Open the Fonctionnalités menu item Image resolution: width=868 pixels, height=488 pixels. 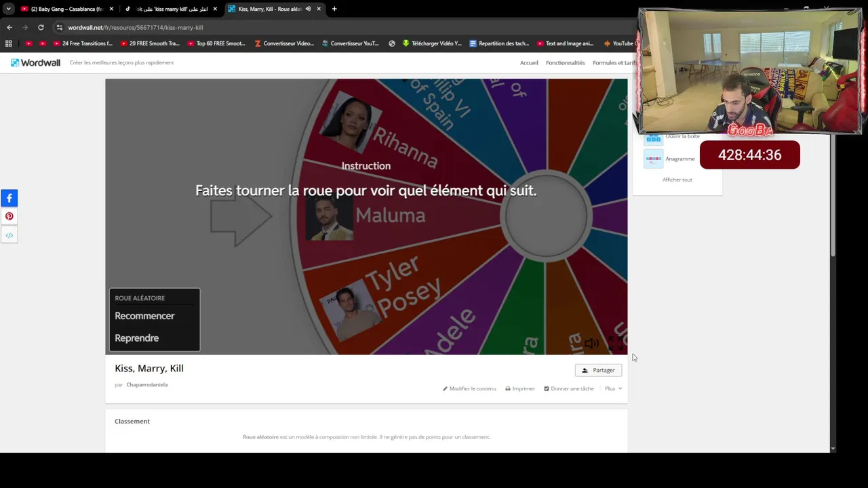(x=565, y=62)
